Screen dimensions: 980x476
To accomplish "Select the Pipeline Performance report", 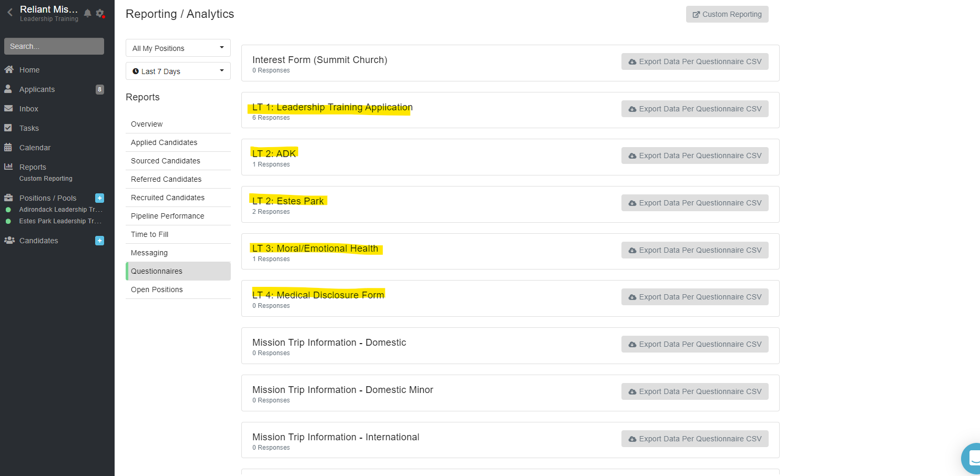I will click(x=168, y=216).
